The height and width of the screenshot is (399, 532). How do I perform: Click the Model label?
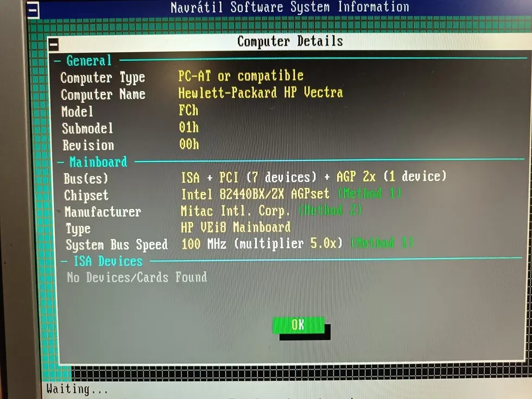[77, 112]
